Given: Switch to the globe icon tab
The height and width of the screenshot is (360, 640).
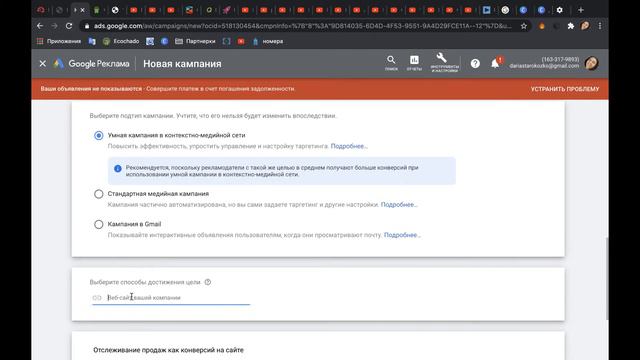Looking at the screenshot, I should (115, 10).
